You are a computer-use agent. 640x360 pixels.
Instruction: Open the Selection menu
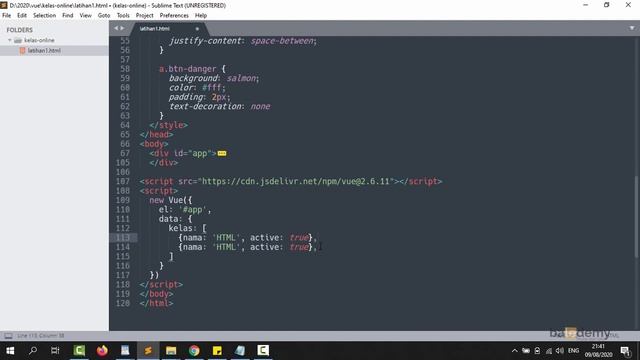coord(44,16)
